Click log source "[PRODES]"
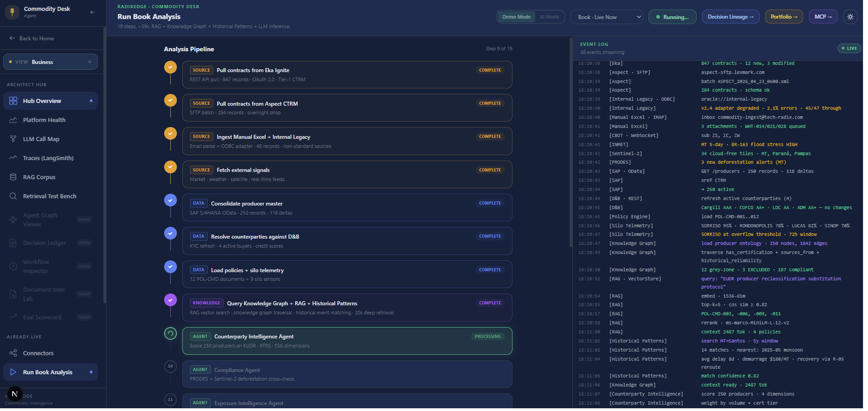The width and height of the screenshot is (868, 411). (x=620, y=162)
